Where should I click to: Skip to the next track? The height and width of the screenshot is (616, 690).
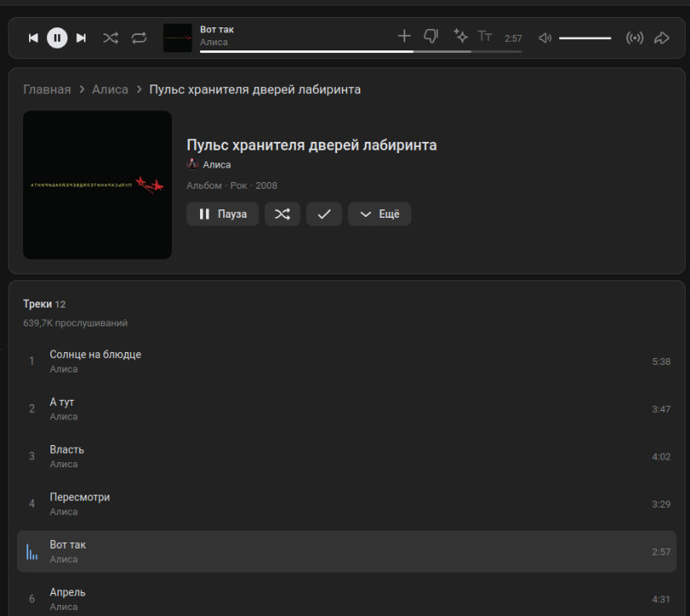click(x=81, y=38)
